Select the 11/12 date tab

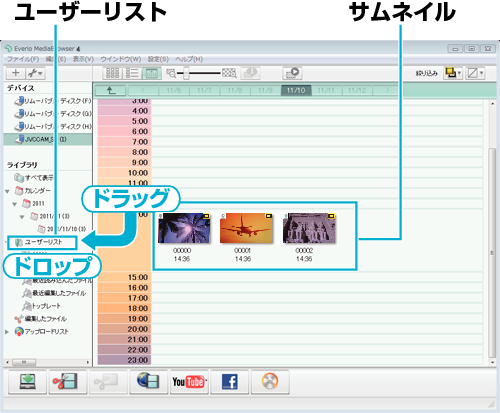point(357,90)
